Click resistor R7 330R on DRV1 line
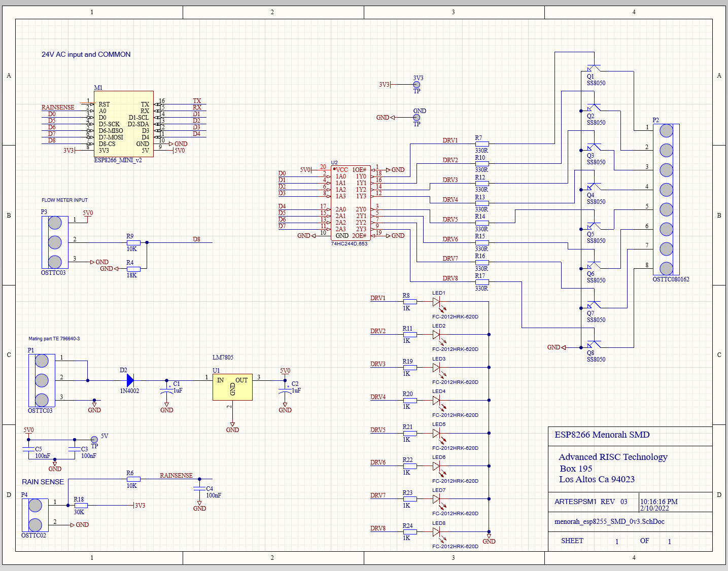 pos(481,144)
